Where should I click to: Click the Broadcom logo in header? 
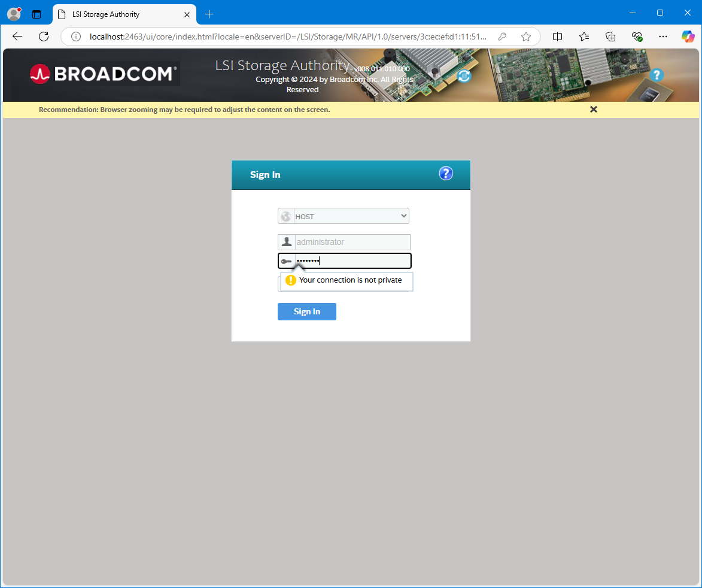(104, 74)
